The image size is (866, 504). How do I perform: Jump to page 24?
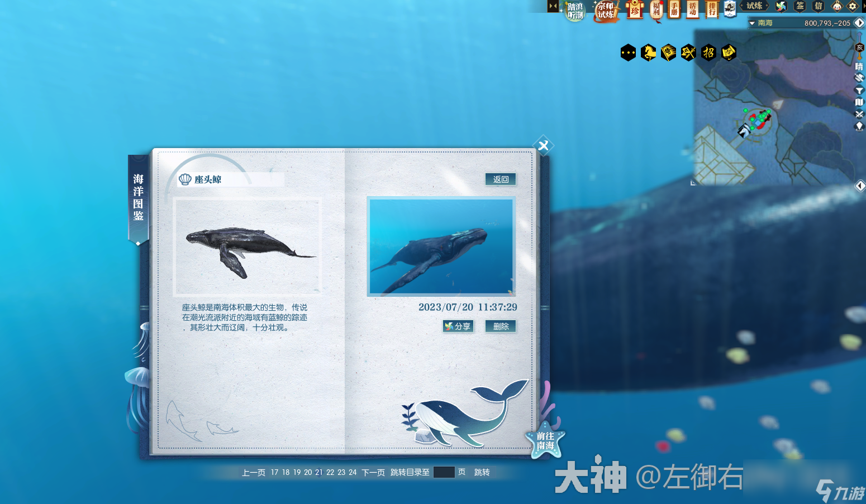click(353, 473)
